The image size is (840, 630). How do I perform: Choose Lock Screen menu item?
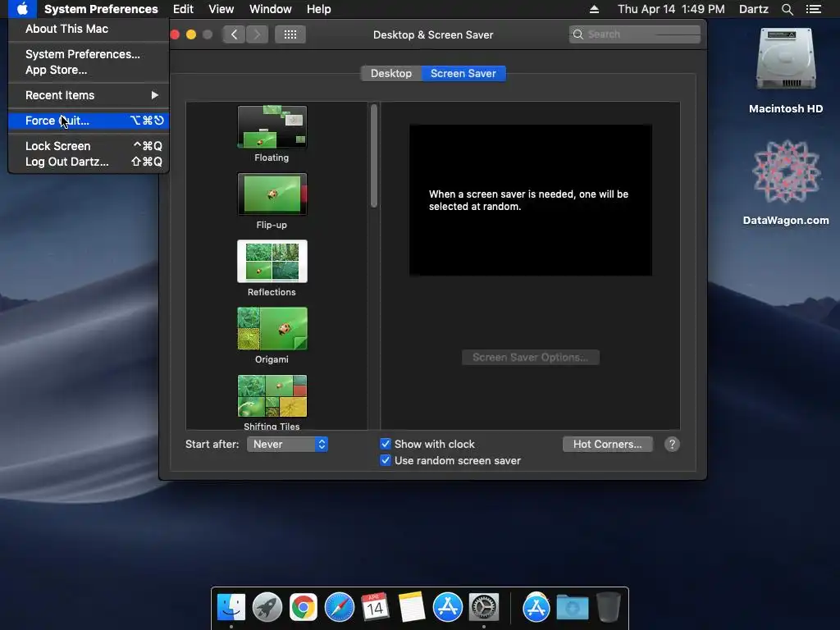(89, 146)
